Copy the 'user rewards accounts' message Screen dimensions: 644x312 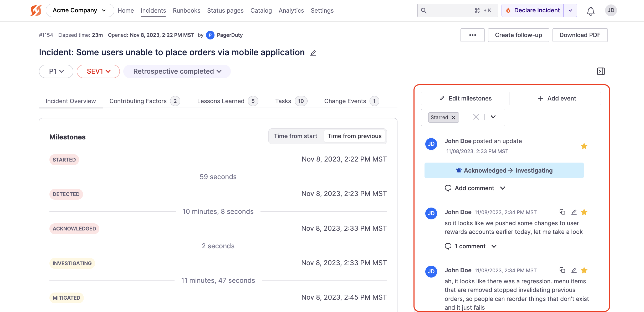tap(562, 212)
